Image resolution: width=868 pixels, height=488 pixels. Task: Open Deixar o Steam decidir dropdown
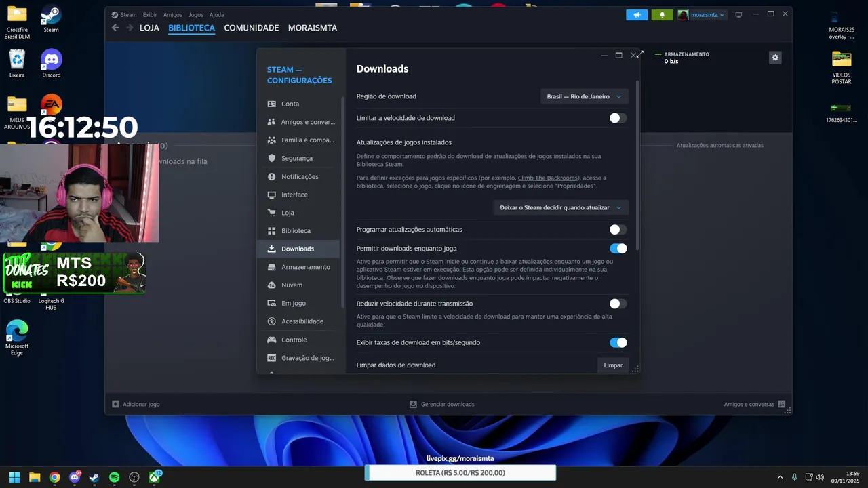(x=561, y=207)
